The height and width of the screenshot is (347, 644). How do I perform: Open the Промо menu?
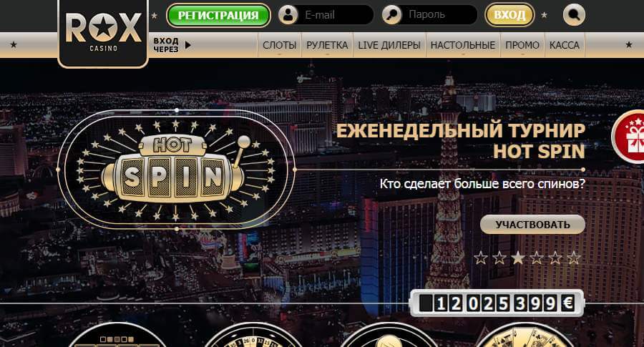coord(522,45)
